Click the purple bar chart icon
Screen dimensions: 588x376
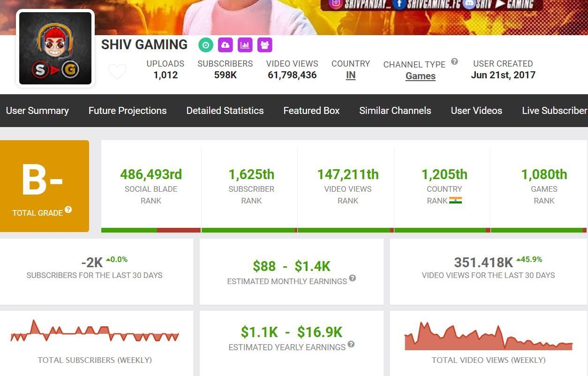pyautogui.click(x=245, y=45)
